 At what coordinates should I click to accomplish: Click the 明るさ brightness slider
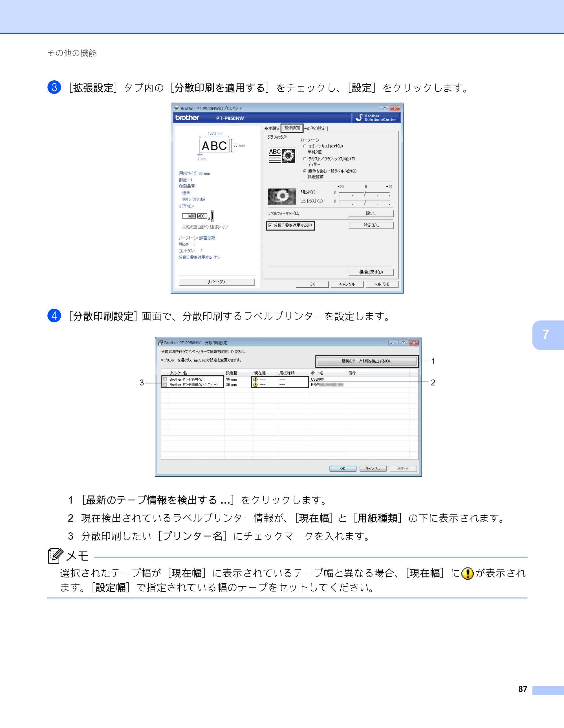(365, 193)
